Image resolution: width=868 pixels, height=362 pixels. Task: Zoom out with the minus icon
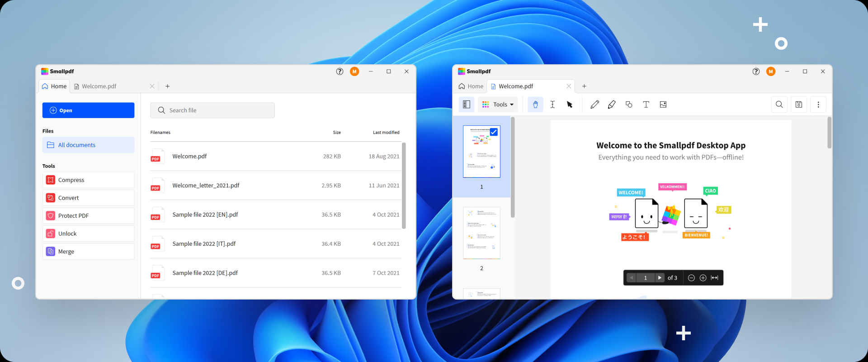click(x=691, y=278)
